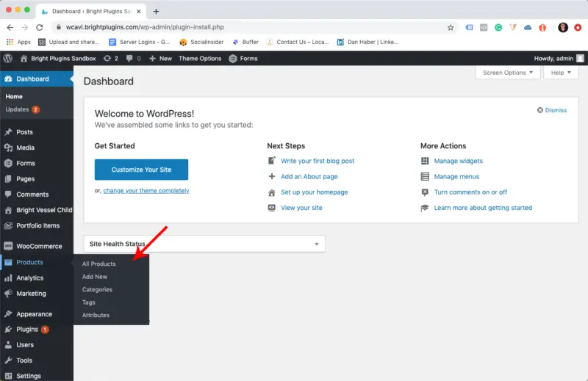588x381 pixels.
Task: Click the WooCommerce icon in sidebar
Action: coord(8,246)
